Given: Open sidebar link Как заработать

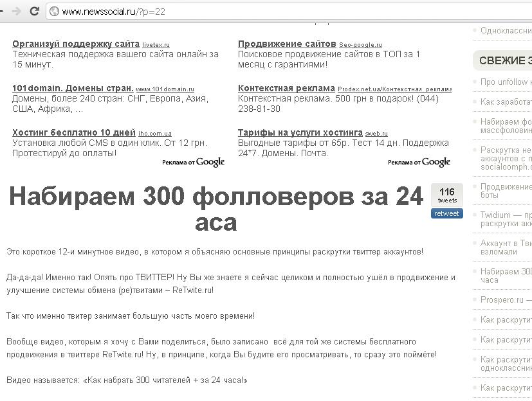Looking at the screenshot, I should coord(506,102).
